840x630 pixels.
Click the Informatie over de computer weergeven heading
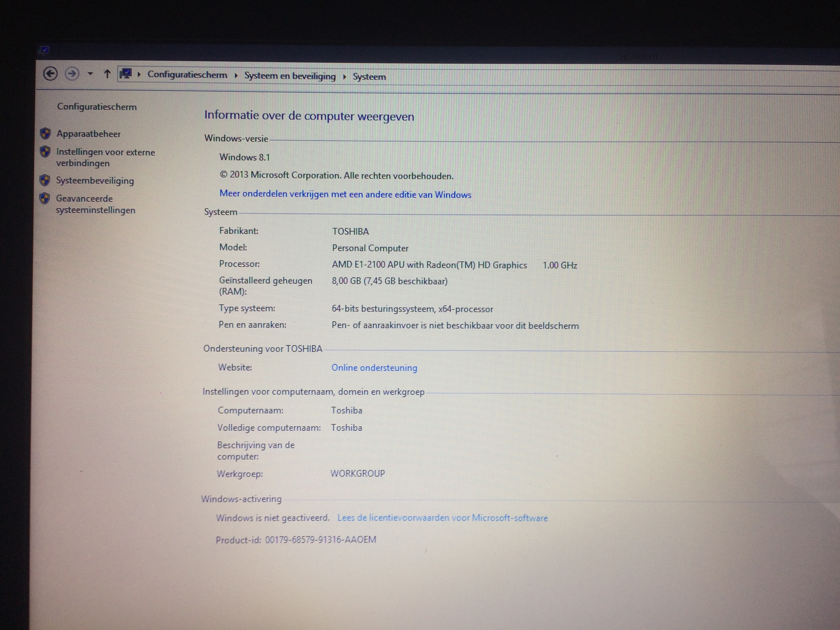click(x=309, y=116)
